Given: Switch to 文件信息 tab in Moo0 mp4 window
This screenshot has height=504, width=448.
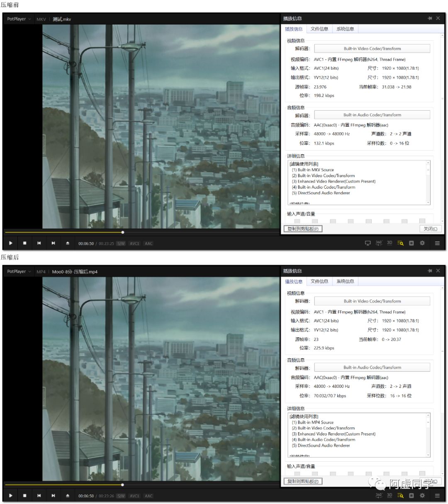Looking at the screenshot, I should [319, 282].
